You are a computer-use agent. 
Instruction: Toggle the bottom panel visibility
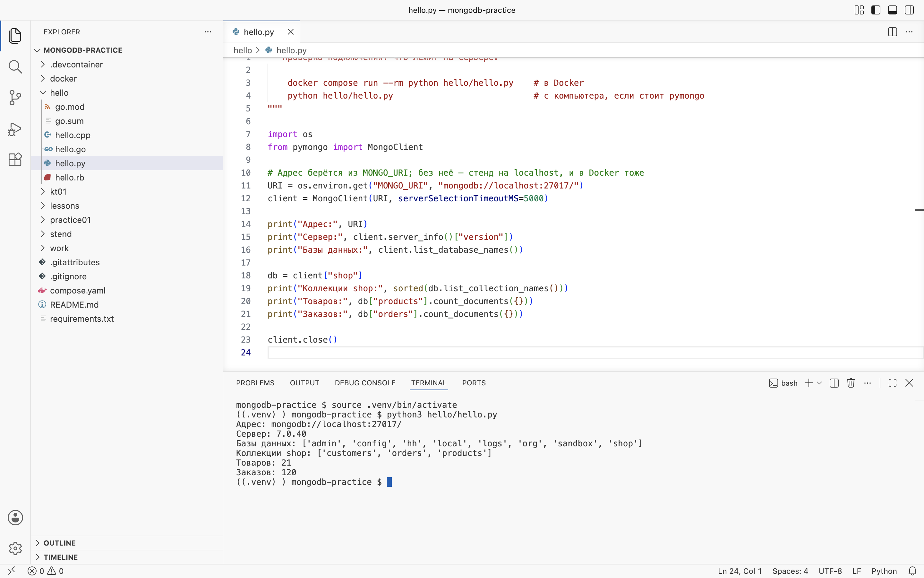pos(892,10)
